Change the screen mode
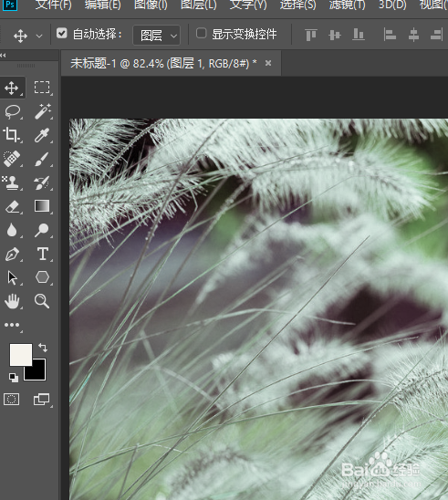The width and height of the screenshot is (448, 500). (42, 400)
